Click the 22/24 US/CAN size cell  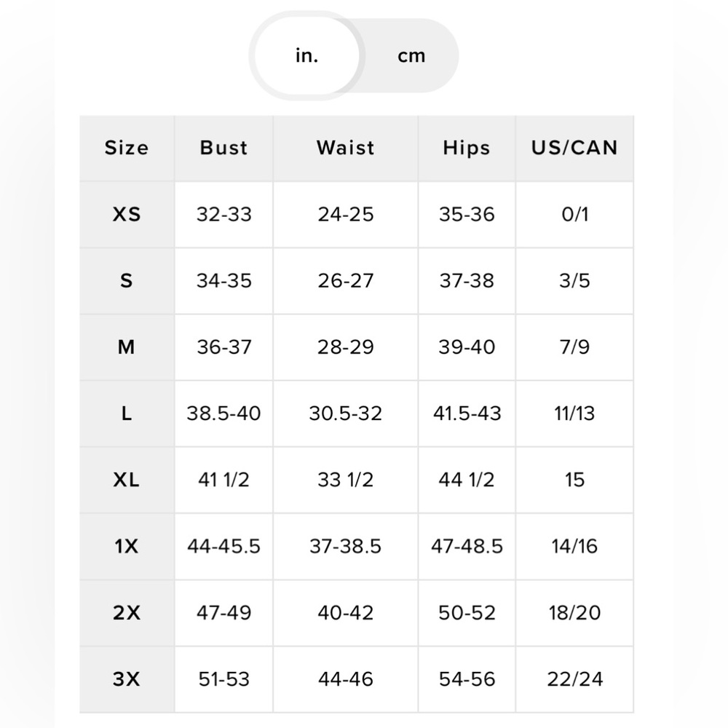click(x=574, y=679)
